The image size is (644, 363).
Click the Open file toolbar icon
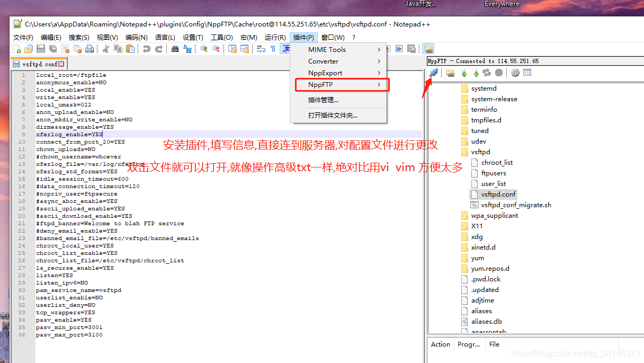29,49
